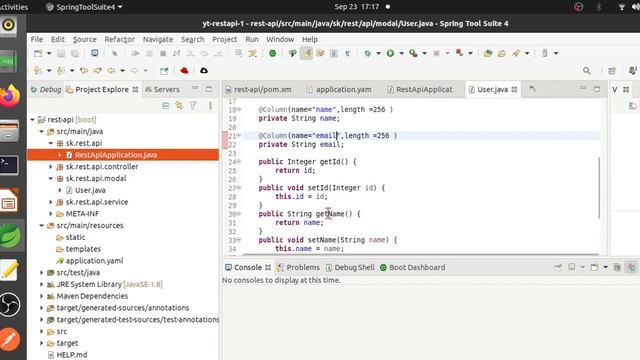Click the Open Task folder icon
This screenshot has width=640, height=360.
tap(502, 53)
